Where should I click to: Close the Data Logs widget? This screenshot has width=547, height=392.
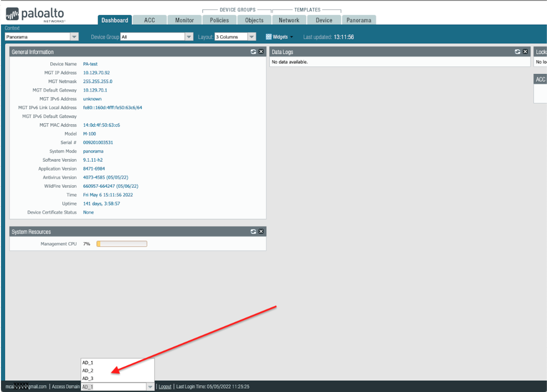click(x=525, y=52)
